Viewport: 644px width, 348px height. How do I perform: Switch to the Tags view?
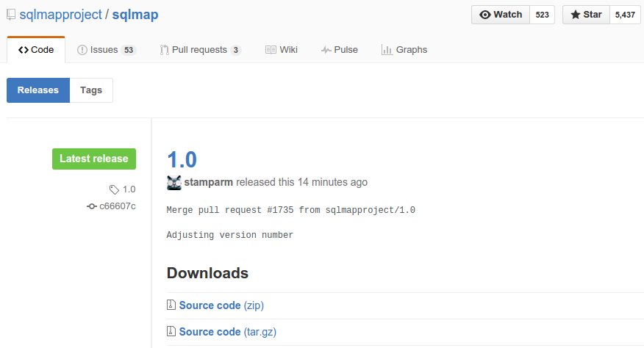[x=91, y=90]
